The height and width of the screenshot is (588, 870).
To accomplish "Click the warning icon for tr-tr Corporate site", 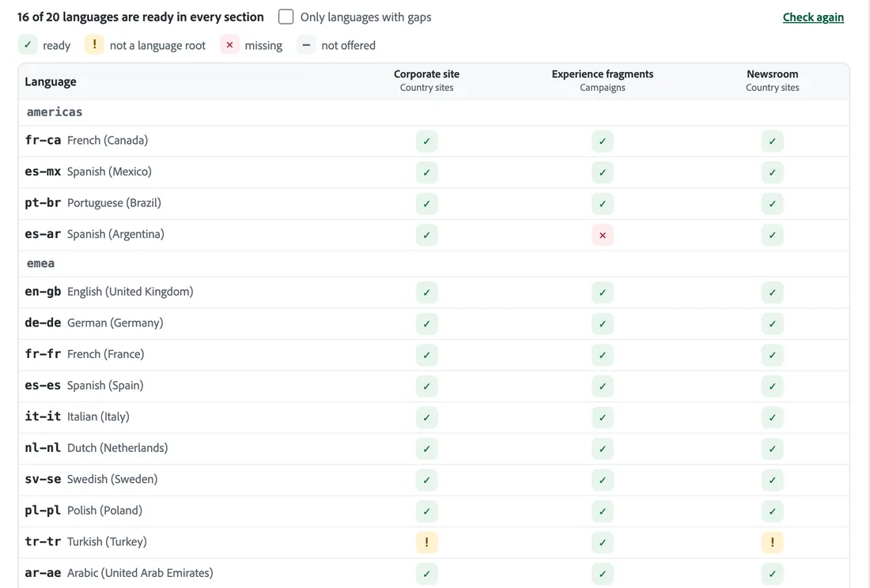I will click(x=426, y=542).
